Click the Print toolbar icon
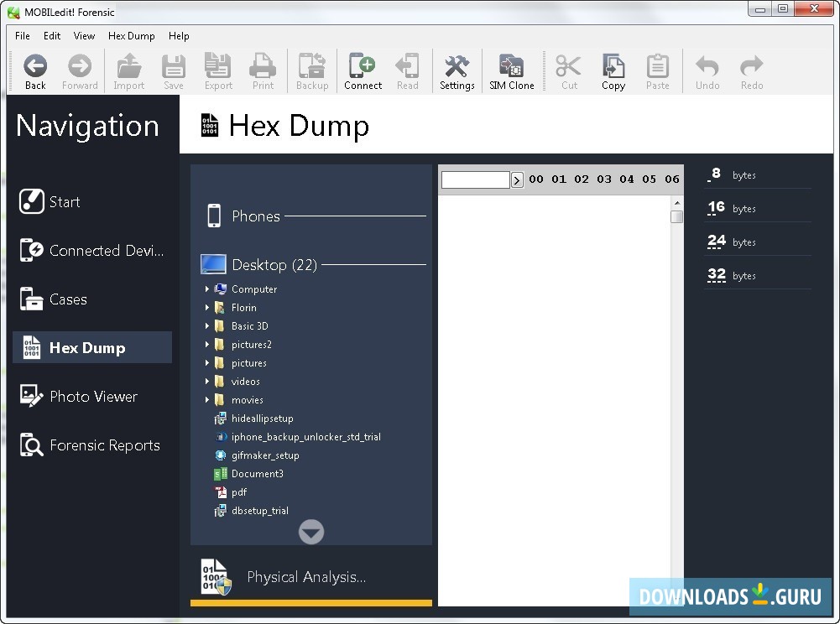Screen dimensions: 840x624 point(263,72)
